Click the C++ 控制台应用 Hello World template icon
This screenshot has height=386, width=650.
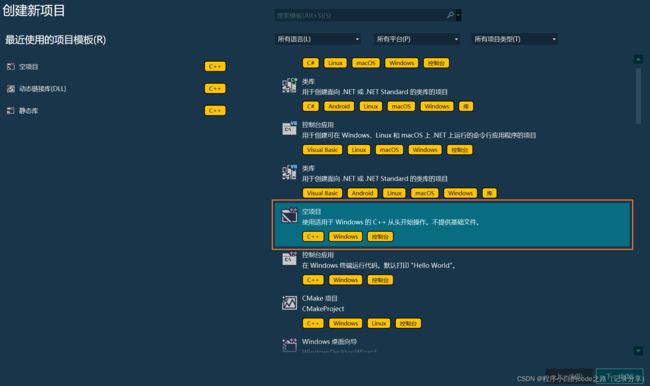tap(289, 259)
